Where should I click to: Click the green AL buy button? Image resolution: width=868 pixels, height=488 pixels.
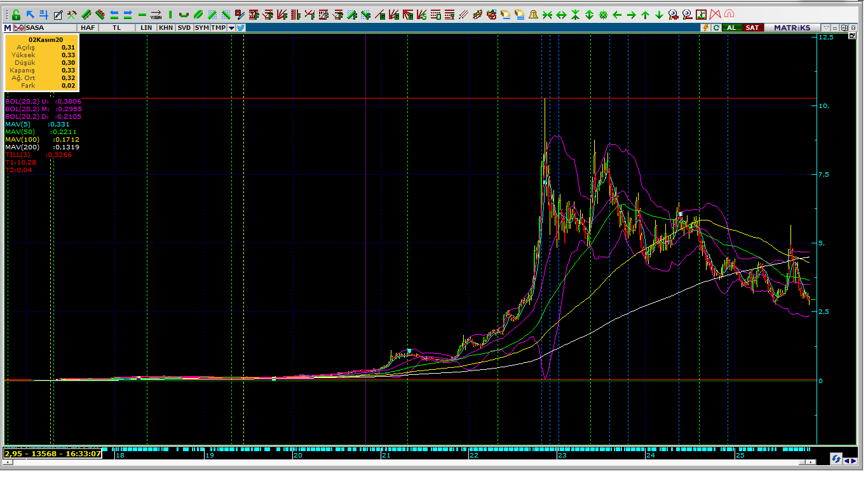pyautogui.click(x=731, y=28)
